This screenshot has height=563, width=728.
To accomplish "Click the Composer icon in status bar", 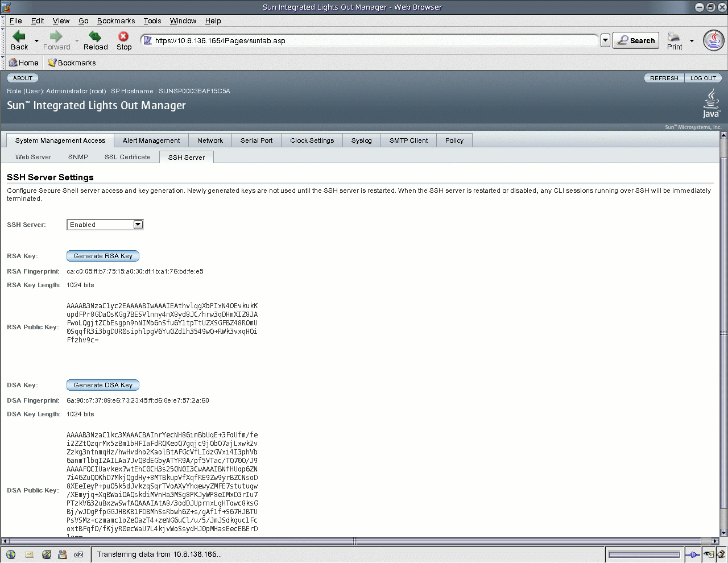I will click(47, 554).
